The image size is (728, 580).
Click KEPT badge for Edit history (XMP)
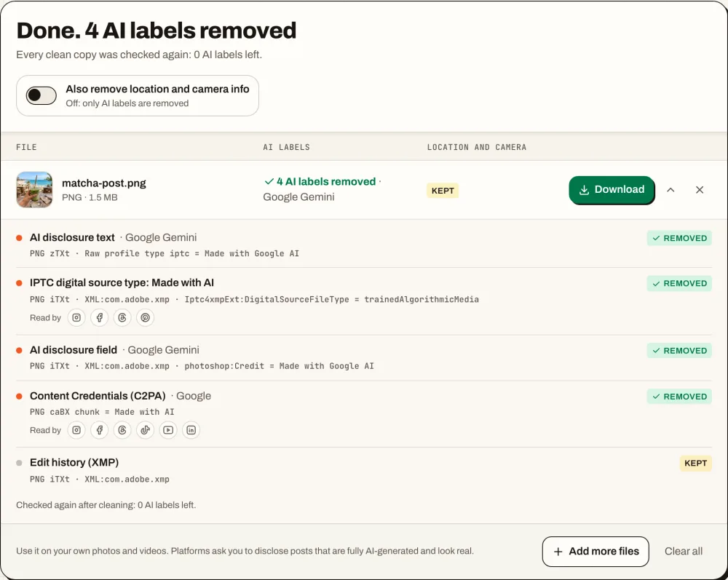pyautogui.click(x=695, y=463)
